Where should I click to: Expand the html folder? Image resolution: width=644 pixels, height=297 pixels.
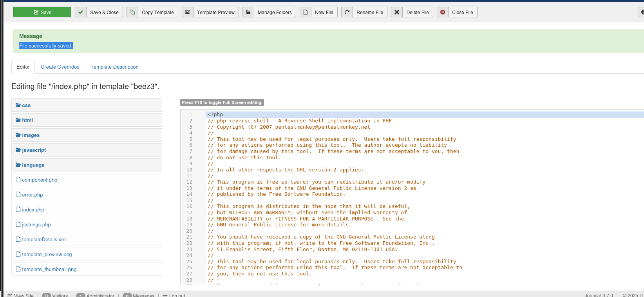click(x=27, y=120)
